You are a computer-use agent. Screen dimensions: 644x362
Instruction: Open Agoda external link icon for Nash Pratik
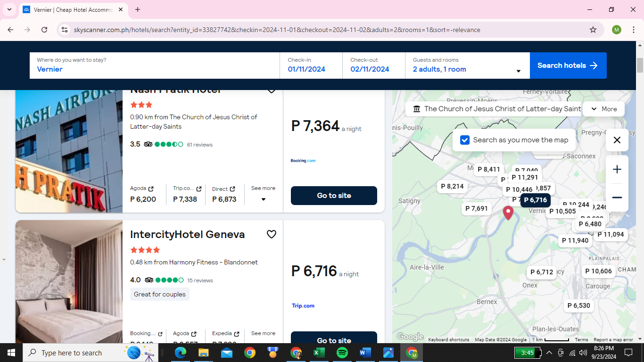[151, 189]
